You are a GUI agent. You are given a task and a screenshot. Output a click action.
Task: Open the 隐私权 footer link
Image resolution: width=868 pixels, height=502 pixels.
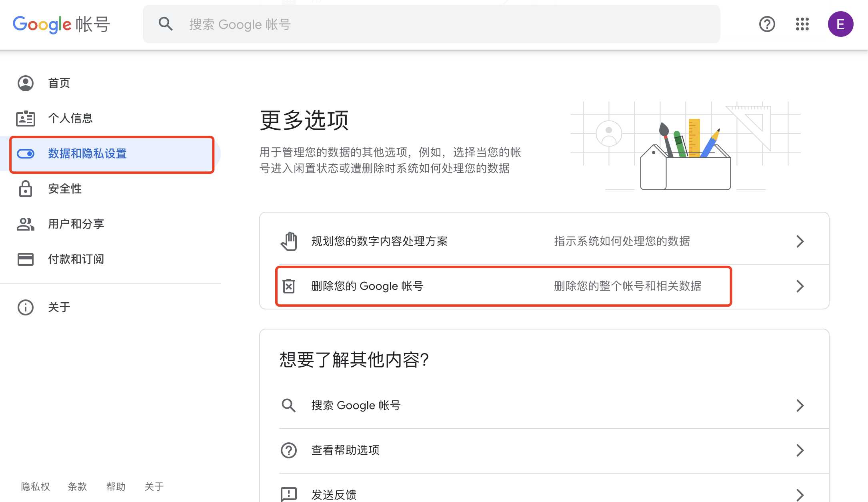tap(35, 486)
